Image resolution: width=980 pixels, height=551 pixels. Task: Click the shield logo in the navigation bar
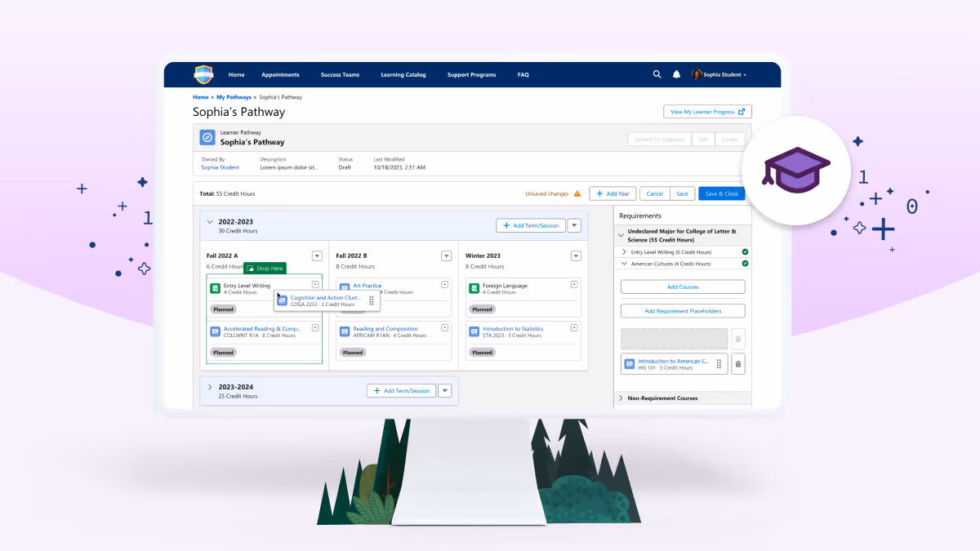point(203,74)
